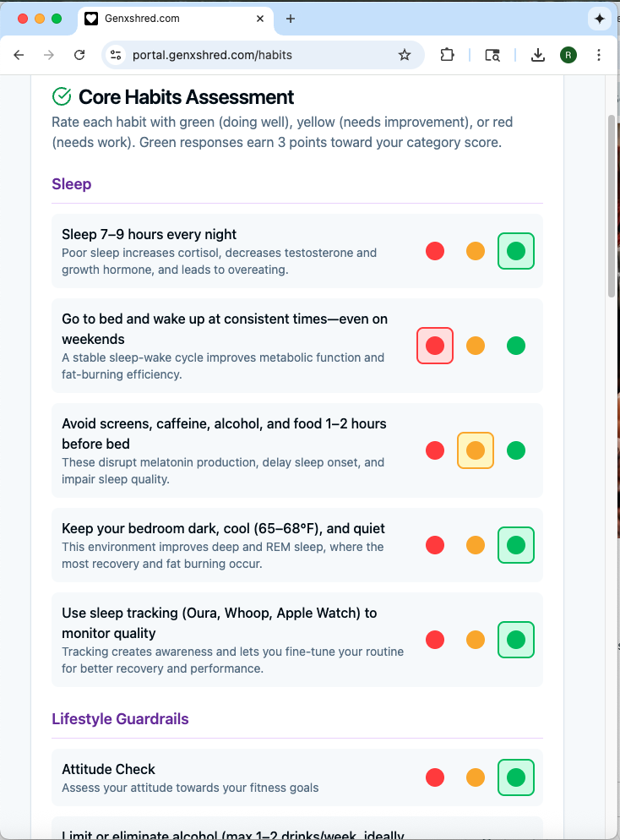This screenshot has height=840, width=620.
Task: Open the green R profile avatar
Action: (568, 55)
